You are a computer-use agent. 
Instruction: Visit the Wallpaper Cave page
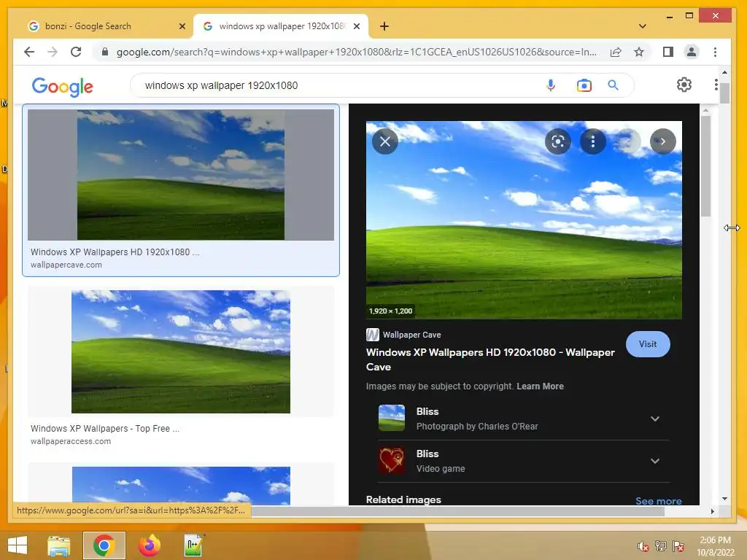(648, 344)
